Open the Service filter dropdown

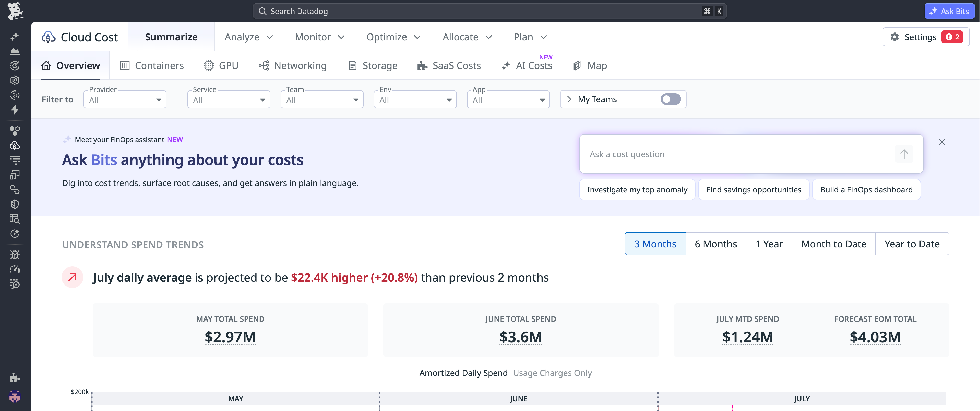coord(229,99)
